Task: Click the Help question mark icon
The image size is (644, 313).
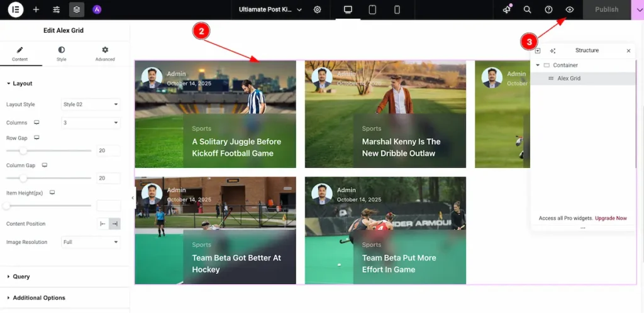Action: pos(548,10)
